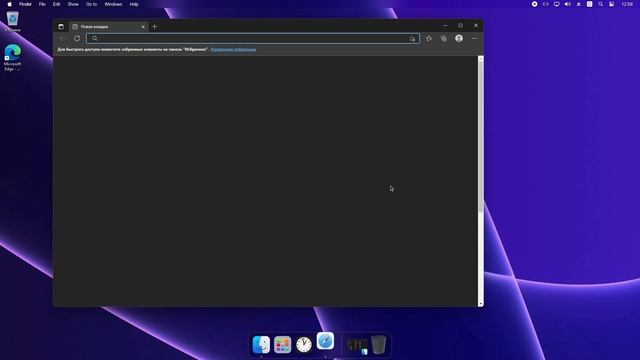Select the Microsoft Edge desktop shortcut
The image size is (640, 360).
tap(13, 57)
